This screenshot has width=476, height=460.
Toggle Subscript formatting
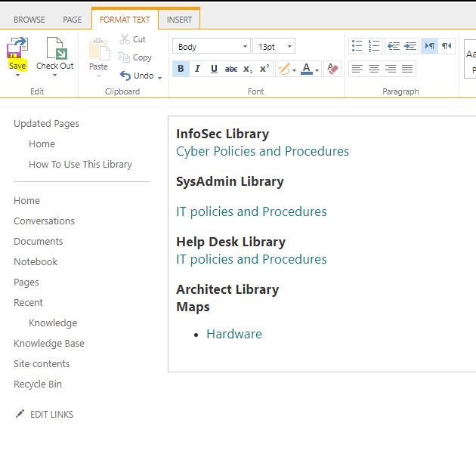pos(248,69)
